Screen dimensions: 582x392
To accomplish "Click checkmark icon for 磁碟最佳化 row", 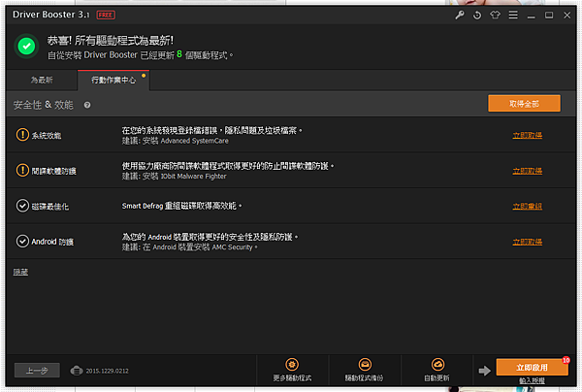I will click(22, 206).
